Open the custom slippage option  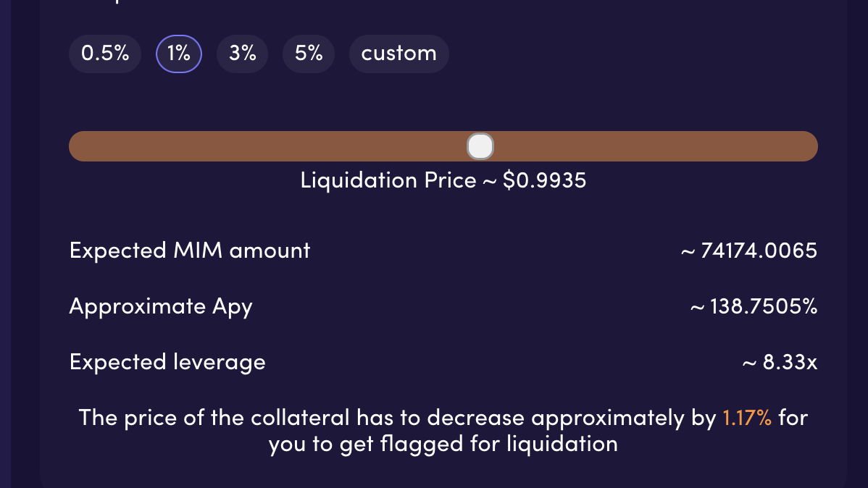[x=398, y=54]
